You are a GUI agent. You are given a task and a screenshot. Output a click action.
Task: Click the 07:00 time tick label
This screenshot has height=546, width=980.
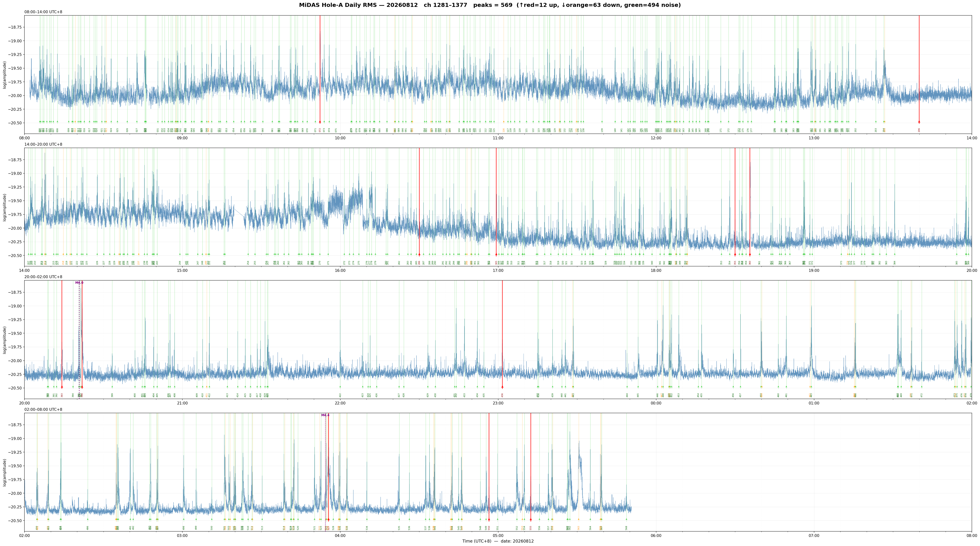(814, 536)
